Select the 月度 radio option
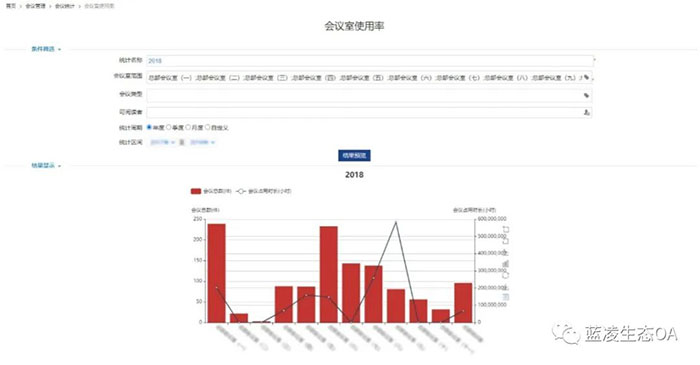 188,128
